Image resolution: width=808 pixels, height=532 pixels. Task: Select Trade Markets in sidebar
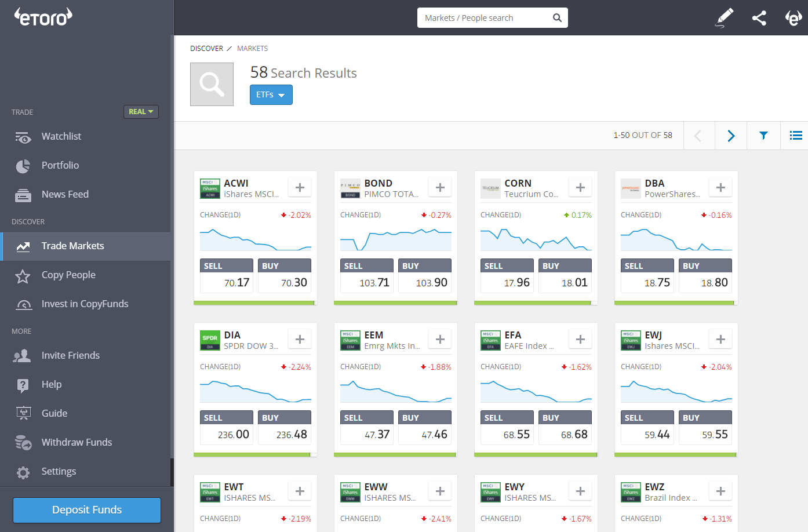point(85,246)
